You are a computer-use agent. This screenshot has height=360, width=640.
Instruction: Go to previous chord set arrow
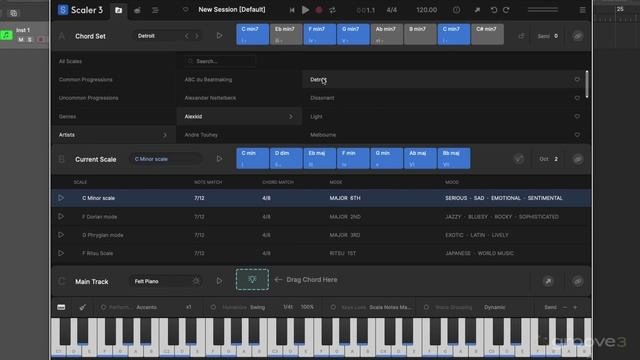[x=187, y=36]
